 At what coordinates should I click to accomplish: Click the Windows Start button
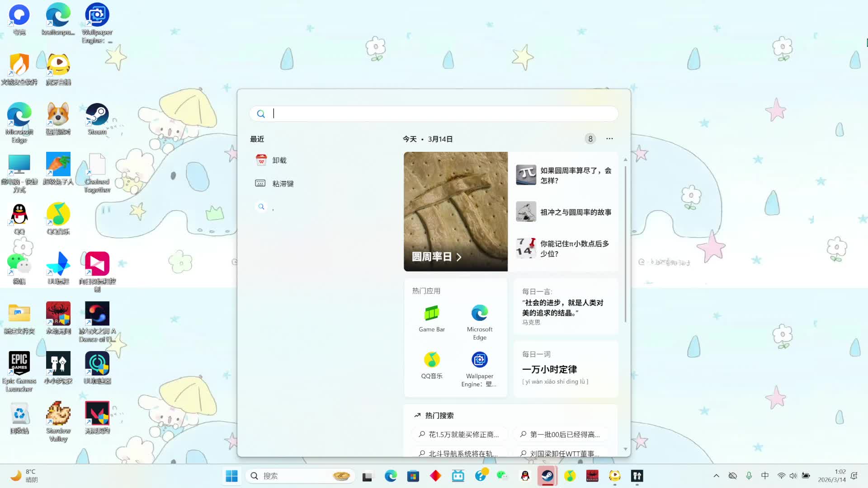[231, 476]
